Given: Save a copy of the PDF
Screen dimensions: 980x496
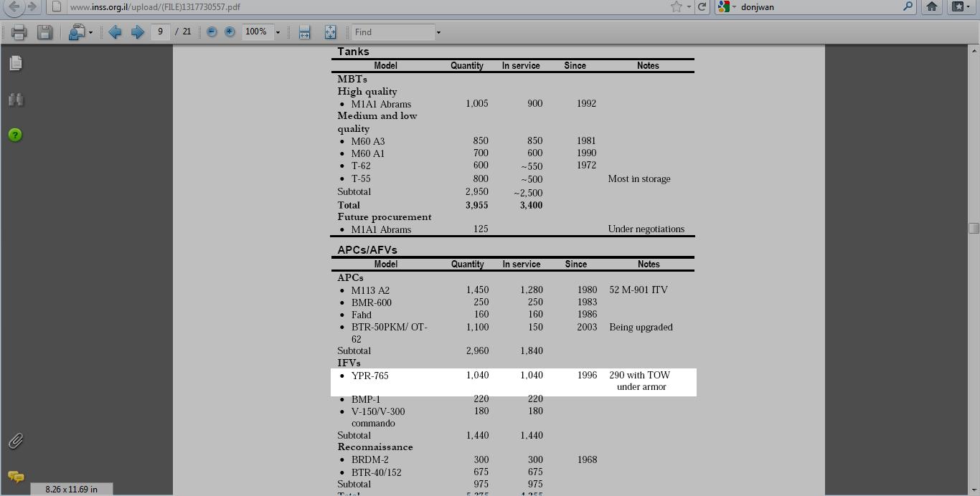Looking at the screenshot, I should (44, 32).
